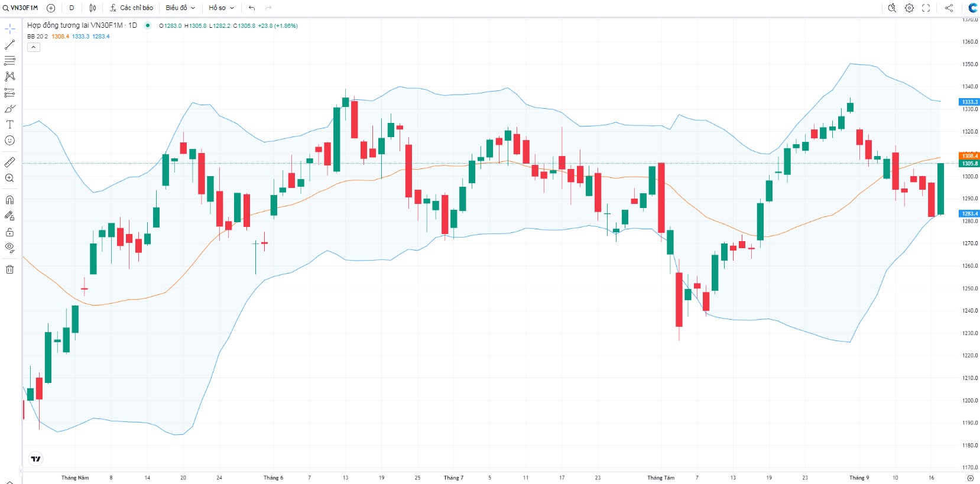Image resolution: width=980 pixels, height=484 pixels.
Task: Expand the Biểu đồ dropdown menu
Action: [180, 8]
